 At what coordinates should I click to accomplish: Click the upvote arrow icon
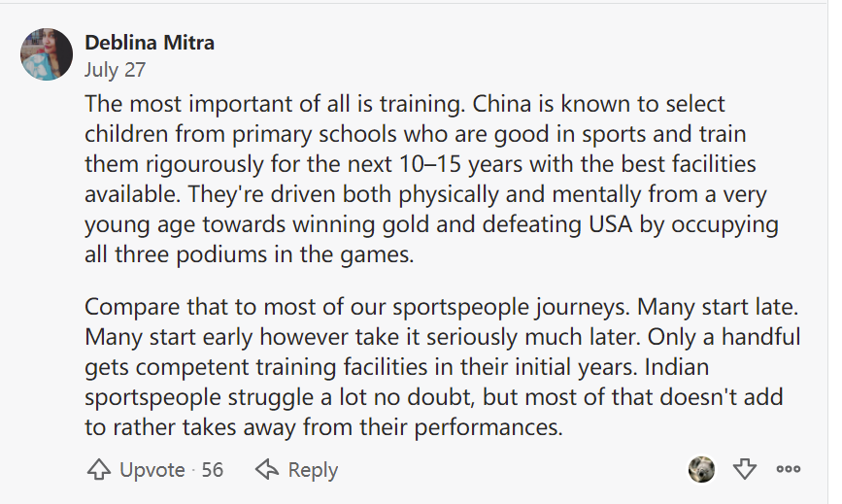[98, 470]
